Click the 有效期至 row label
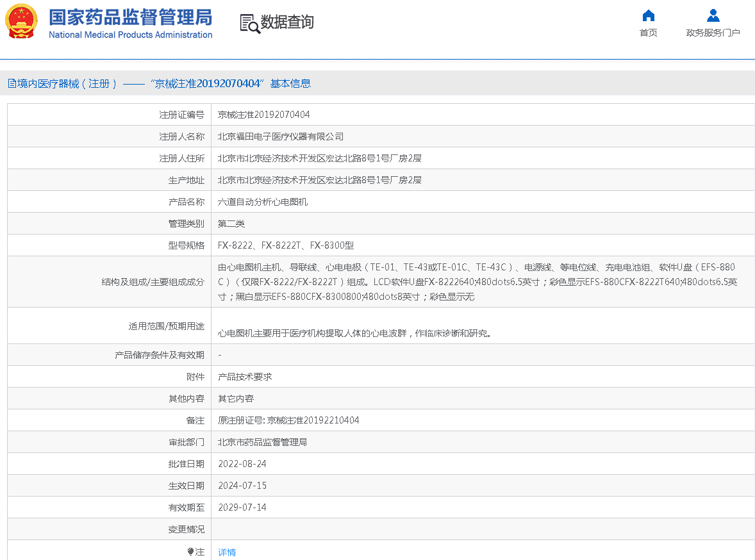 (x=187, y=507)
